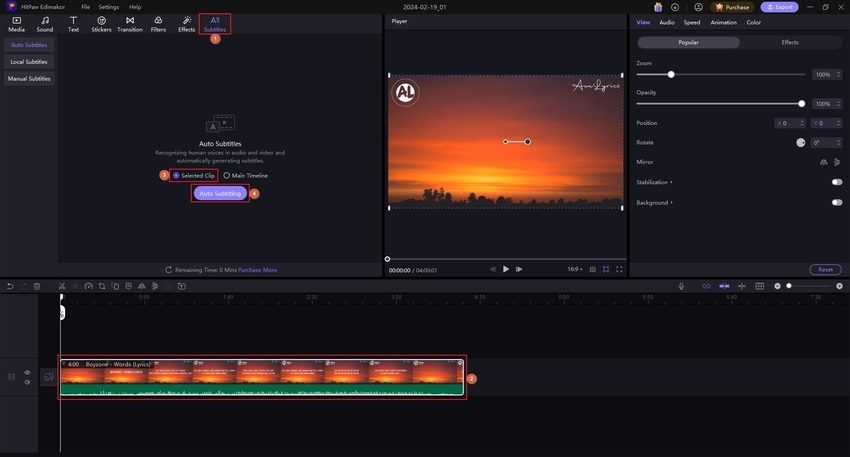Viewport: 850px width, 457px height.
Task: Open the Settings menu
Action: [108, 7]
